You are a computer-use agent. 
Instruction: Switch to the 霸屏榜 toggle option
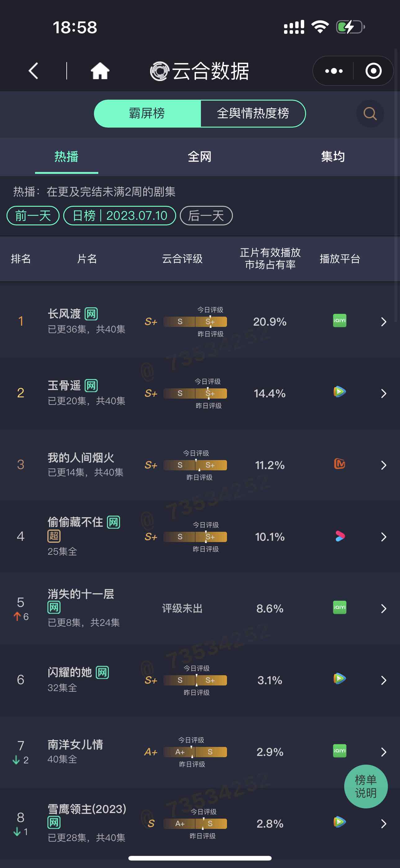point(147,114)
